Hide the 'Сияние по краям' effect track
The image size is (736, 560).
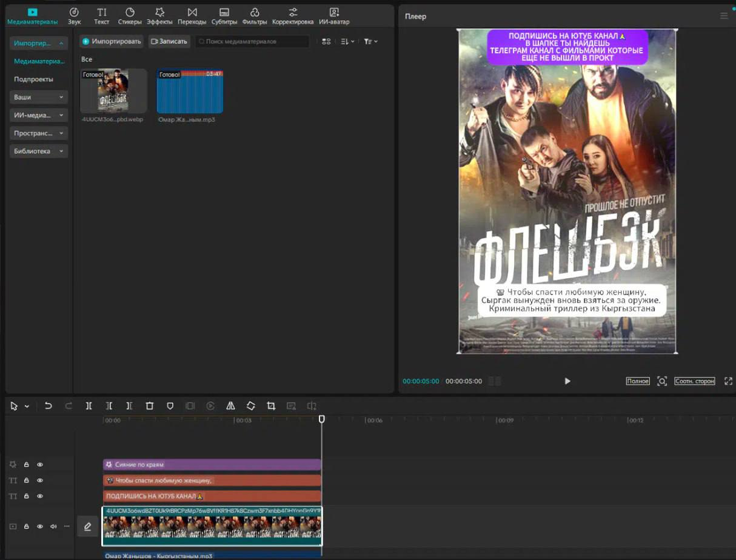point(40,465)
